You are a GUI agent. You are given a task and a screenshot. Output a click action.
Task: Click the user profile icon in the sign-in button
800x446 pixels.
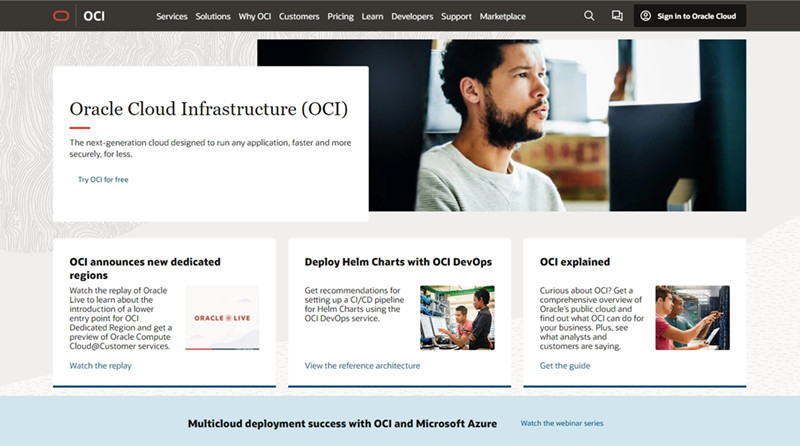click(x=645, y=16)
